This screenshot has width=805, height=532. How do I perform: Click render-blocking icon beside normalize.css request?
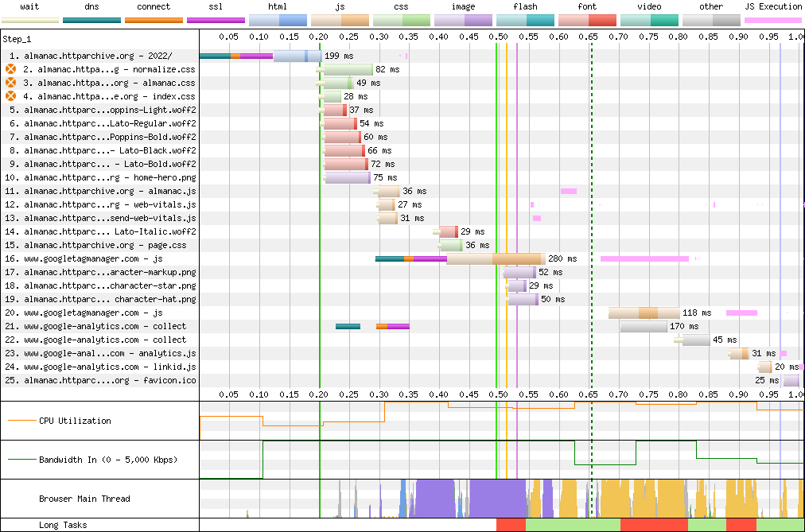(11, 69)
